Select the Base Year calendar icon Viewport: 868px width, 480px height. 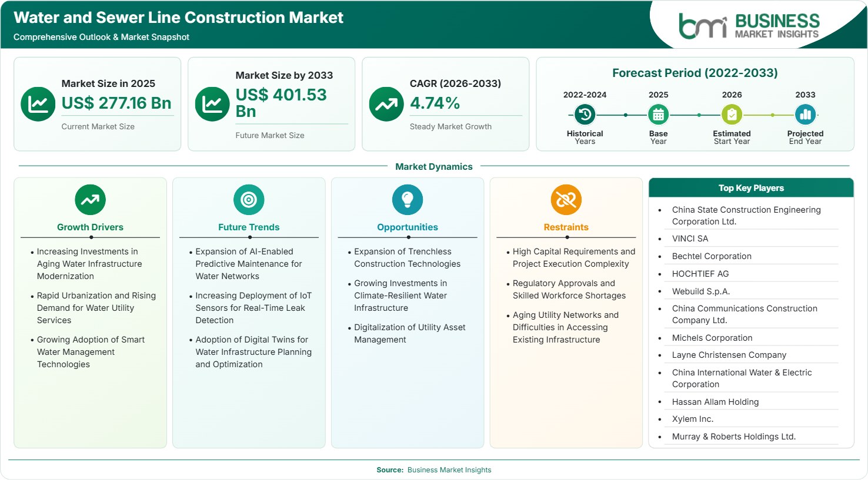pyautogui.click(x=658, y=115)
